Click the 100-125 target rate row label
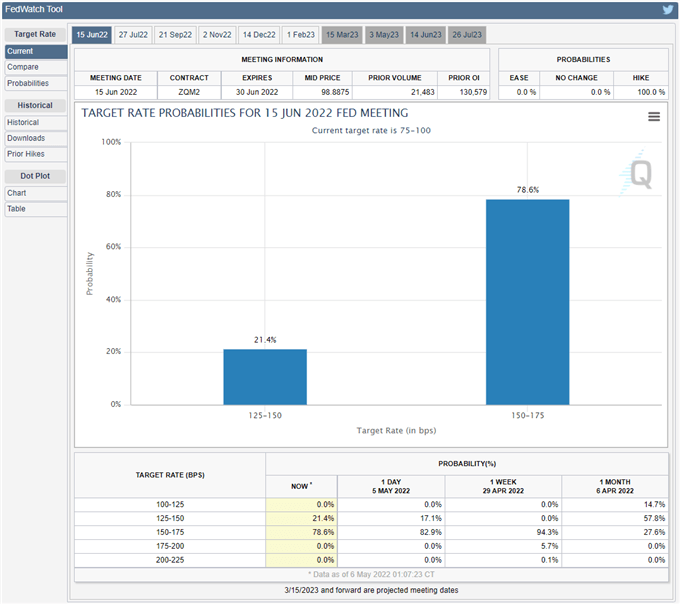The image size is (680, 604). [170, 505]
